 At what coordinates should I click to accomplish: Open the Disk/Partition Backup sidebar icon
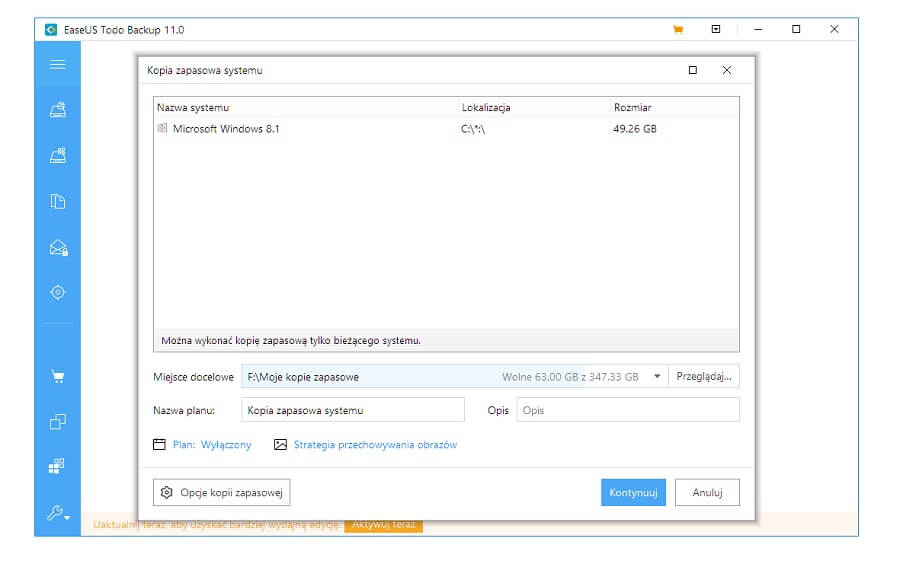click(57, 110)
